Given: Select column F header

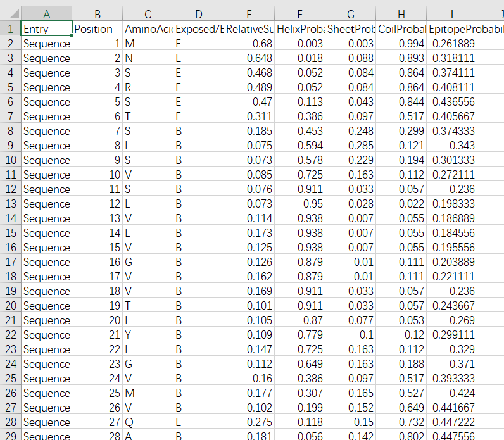Looking at the screenshot, I should coord(300,14).
